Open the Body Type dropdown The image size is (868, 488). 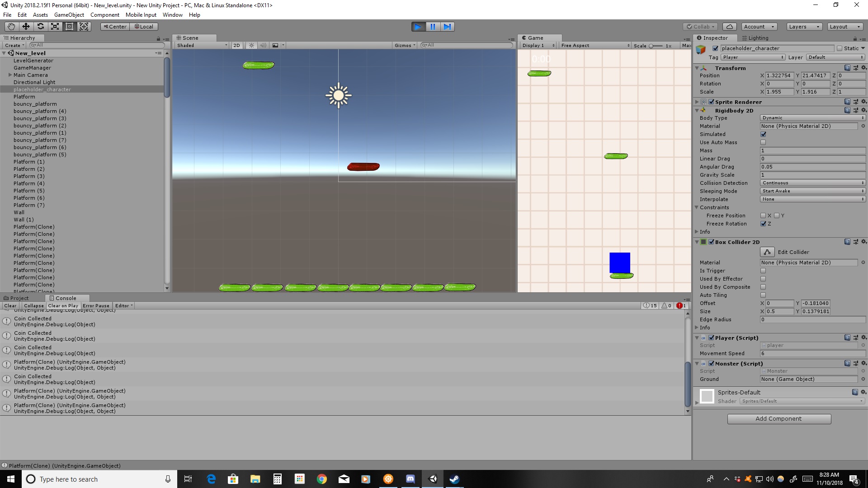tap(812, 118)
